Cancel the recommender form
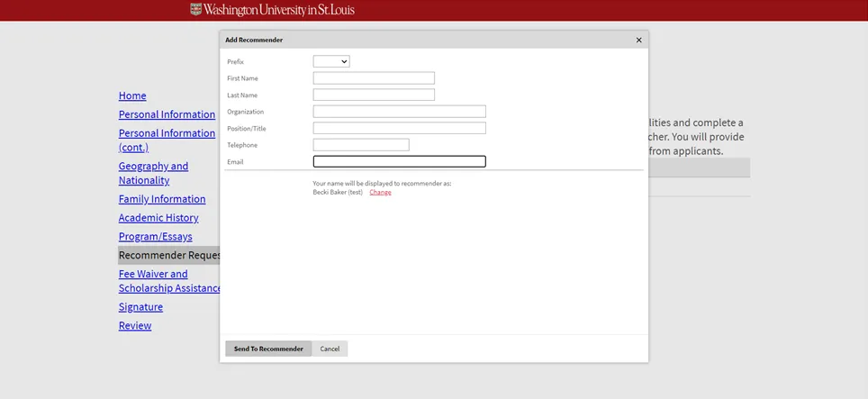 pos(330,349)
